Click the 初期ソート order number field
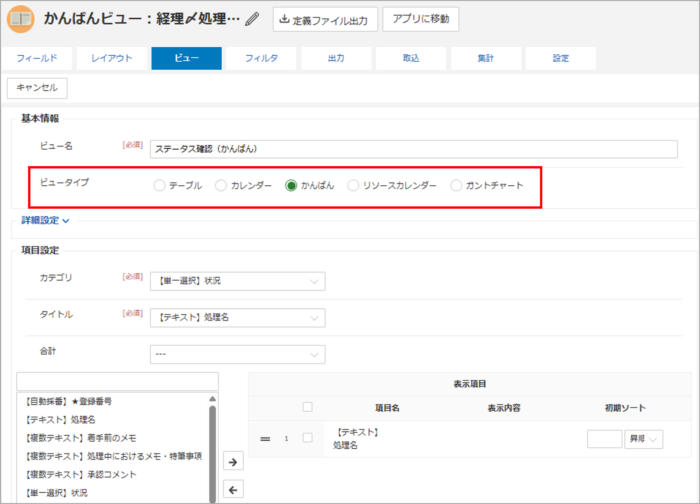The image size is (700, 504). (604, 439)
